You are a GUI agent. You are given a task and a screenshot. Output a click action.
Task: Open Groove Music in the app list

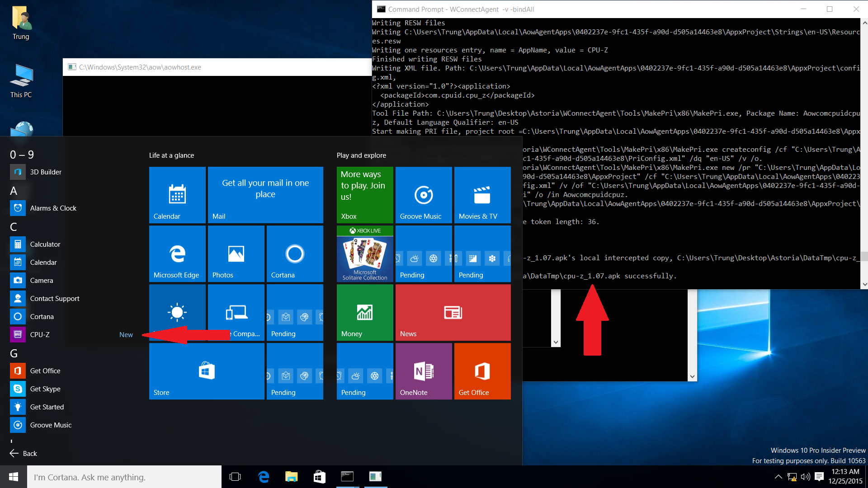tap(72, 425)
